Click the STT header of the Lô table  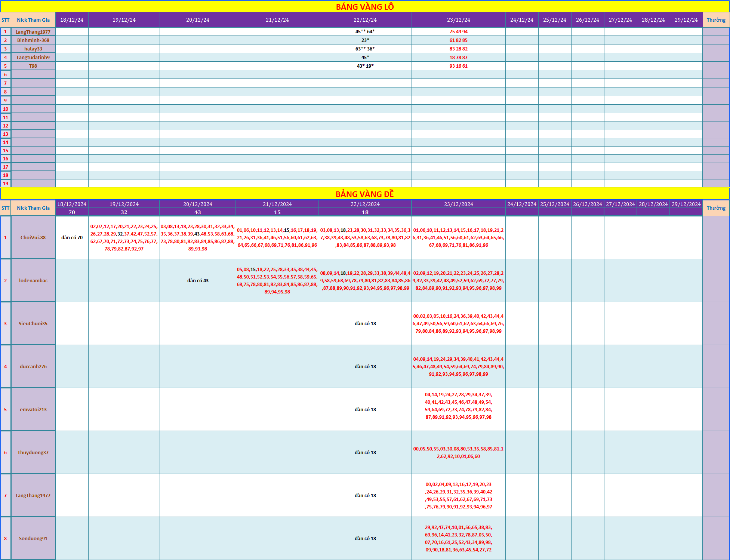[x=6, y=20]
